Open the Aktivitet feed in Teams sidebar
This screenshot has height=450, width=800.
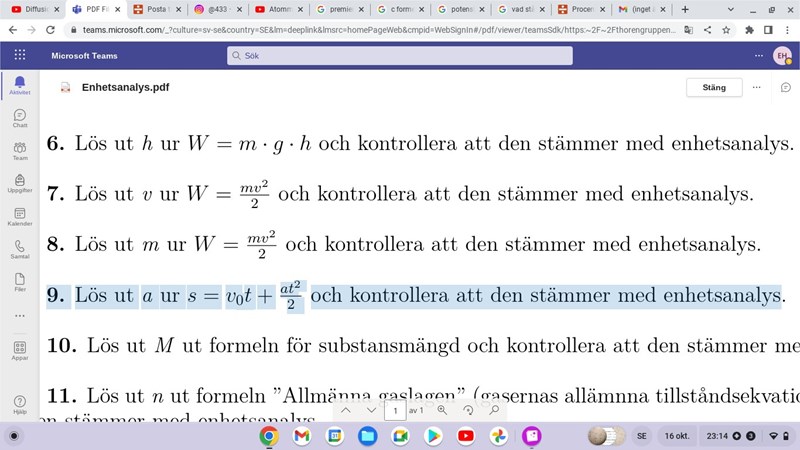[x=19, y=85]
